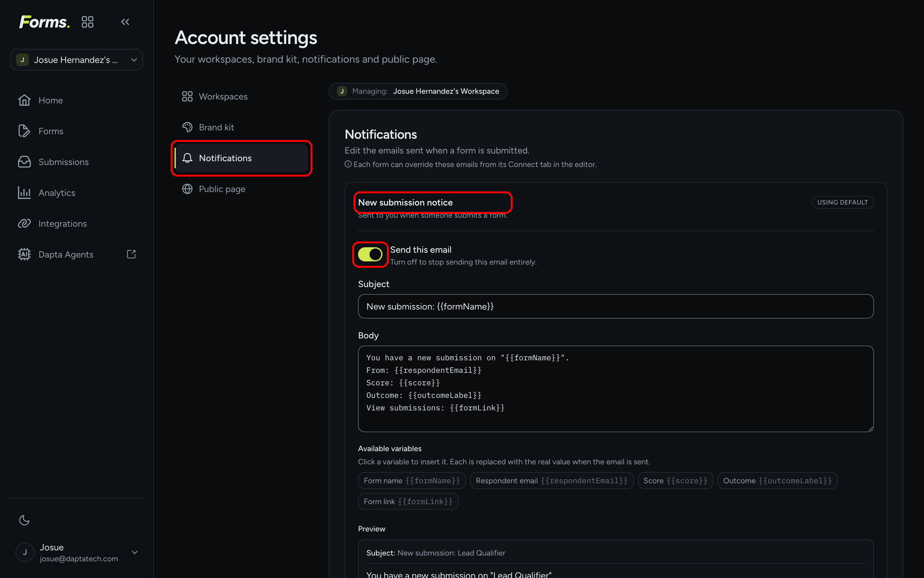Insert the Score variable chip

(675, 480)
